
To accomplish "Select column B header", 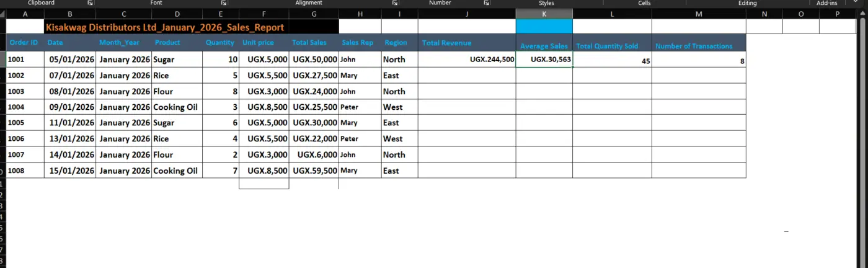I will [x=69, y=14].
